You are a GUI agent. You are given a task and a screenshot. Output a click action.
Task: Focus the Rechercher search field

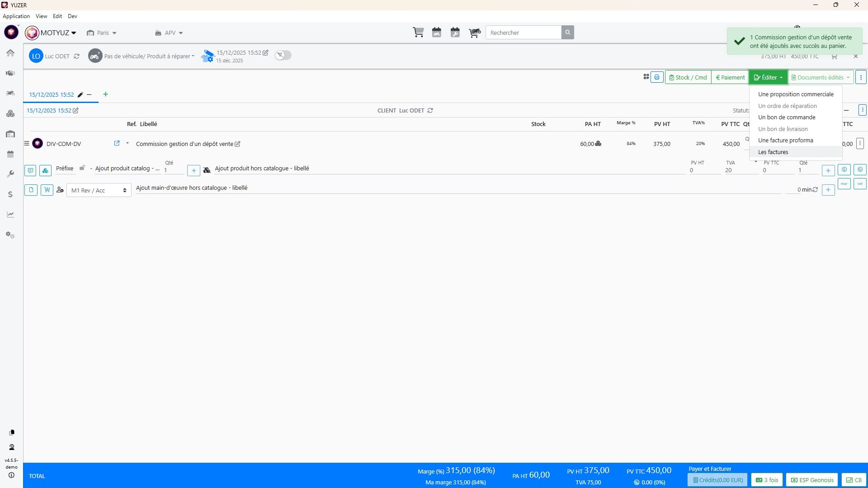[x=524, y=33]
